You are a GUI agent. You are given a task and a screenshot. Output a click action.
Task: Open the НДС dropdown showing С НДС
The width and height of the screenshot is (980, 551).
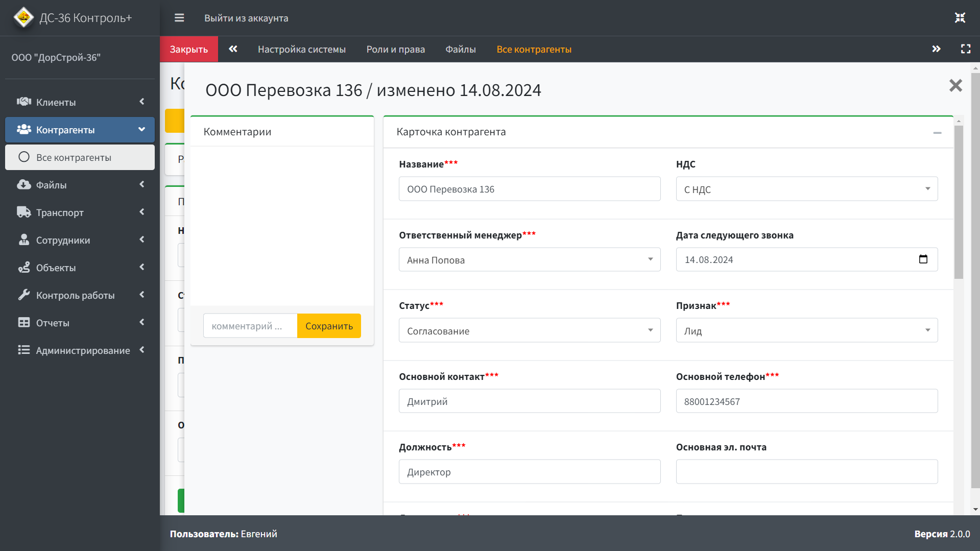[807, 189]
